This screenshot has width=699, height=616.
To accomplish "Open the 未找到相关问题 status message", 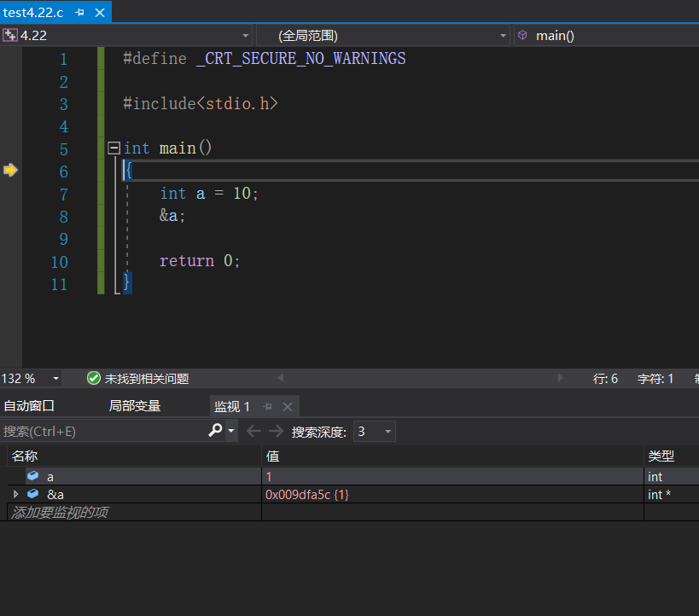I will click(x=147, y=379).
